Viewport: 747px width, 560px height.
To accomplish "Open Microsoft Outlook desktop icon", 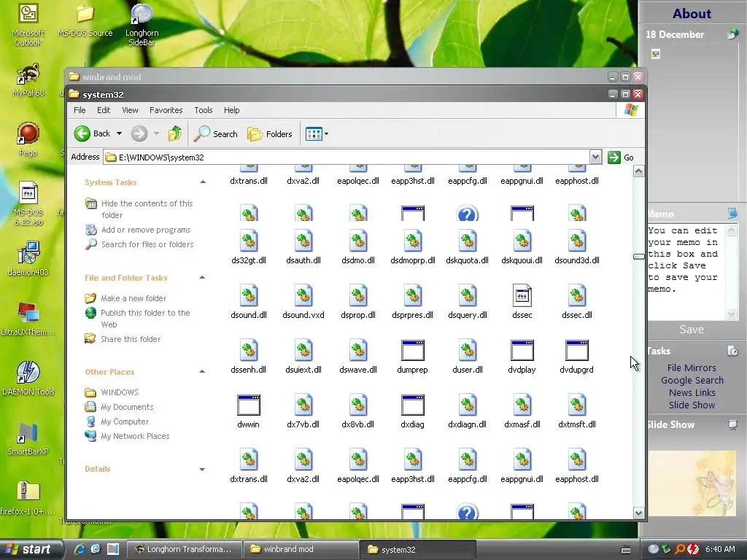I will [28, 25].
